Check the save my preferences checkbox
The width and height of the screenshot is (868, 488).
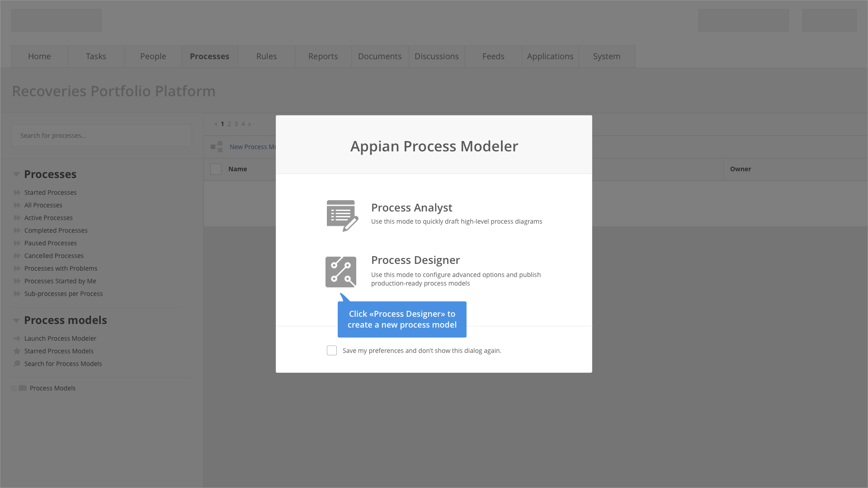coord(332,351)
